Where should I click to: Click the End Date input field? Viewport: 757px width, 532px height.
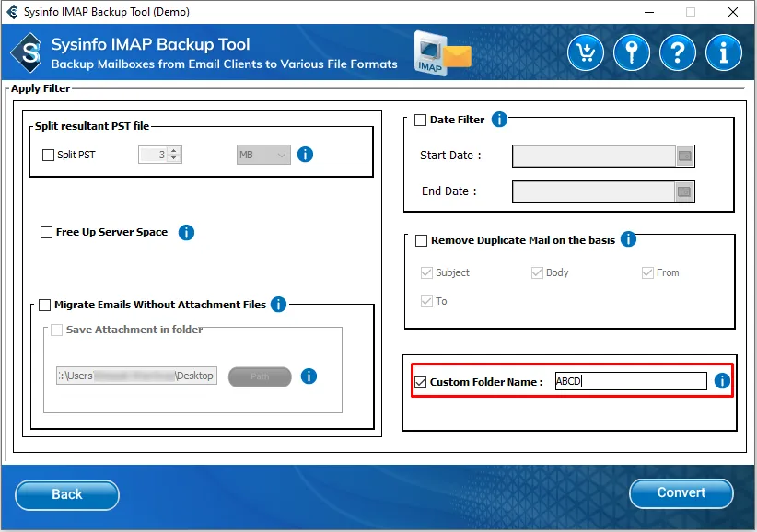tap(593, 192)
